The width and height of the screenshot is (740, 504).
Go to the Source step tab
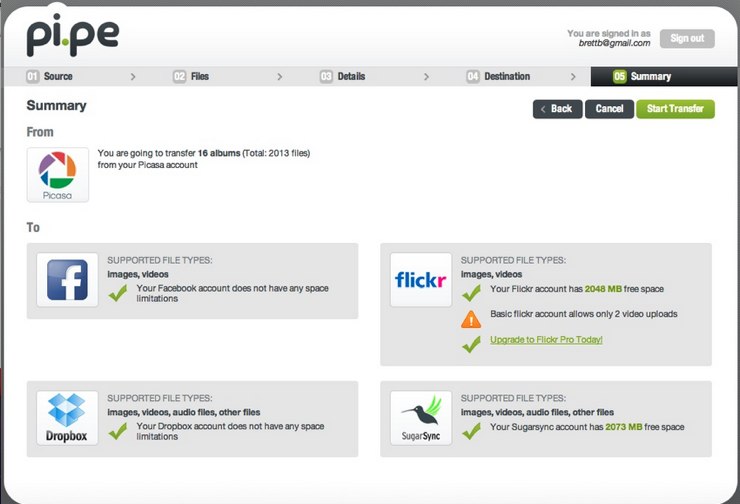[x=78, y=76]
